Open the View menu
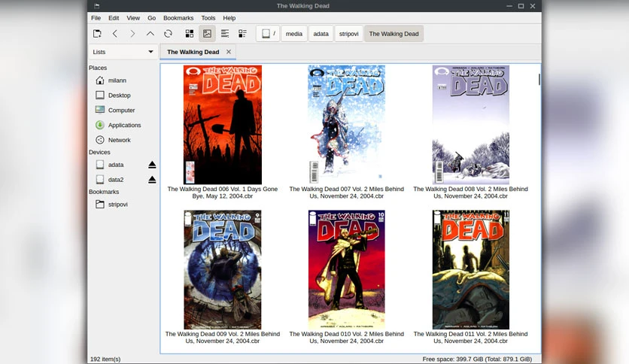This screenshot has width=629, height=364. pyautogui.click(x=133, y=18)
